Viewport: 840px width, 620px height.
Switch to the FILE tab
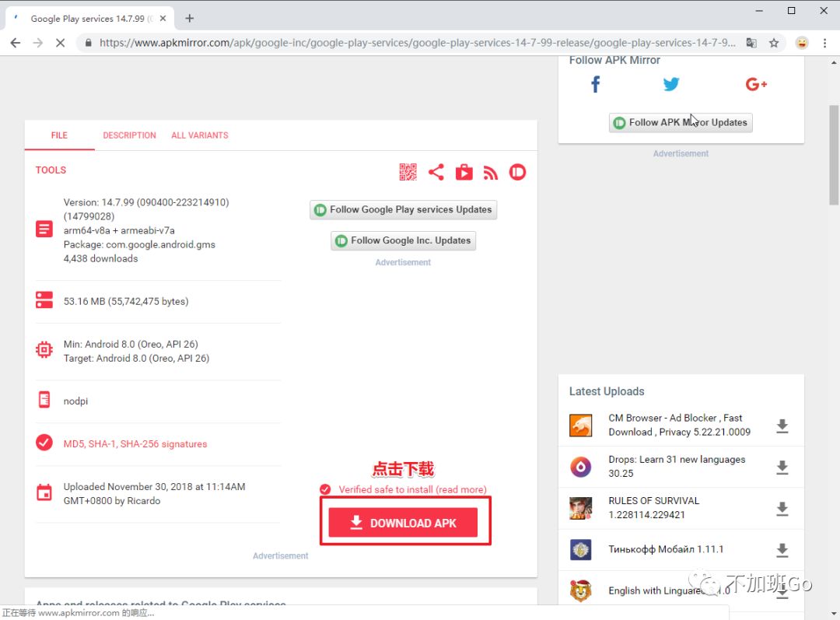point(59,135)
